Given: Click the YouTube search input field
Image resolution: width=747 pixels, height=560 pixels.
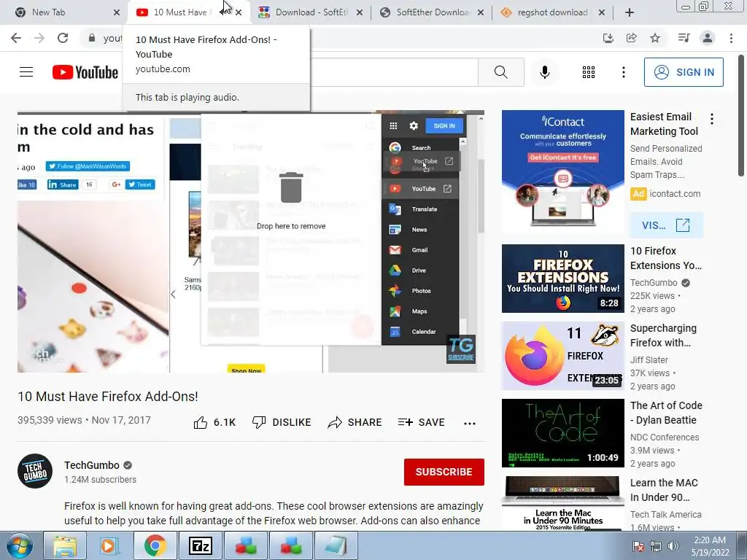Looking at the screenshot, I should (393, 72).
